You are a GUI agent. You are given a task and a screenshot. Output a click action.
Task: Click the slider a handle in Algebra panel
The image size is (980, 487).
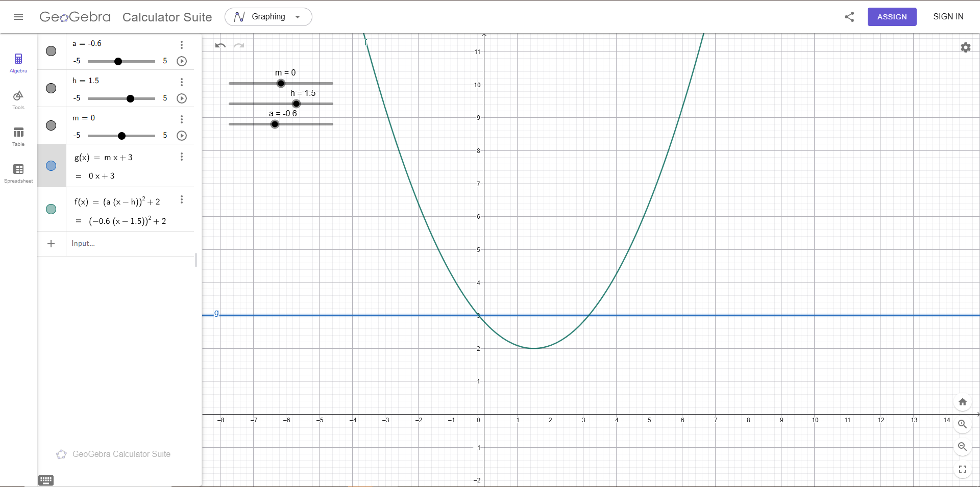pyautogui.click(x=118, y=61)
